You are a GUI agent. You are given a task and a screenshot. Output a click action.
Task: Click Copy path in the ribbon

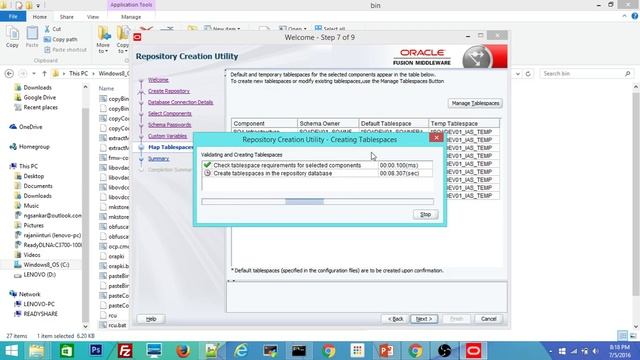pos(60,39)
